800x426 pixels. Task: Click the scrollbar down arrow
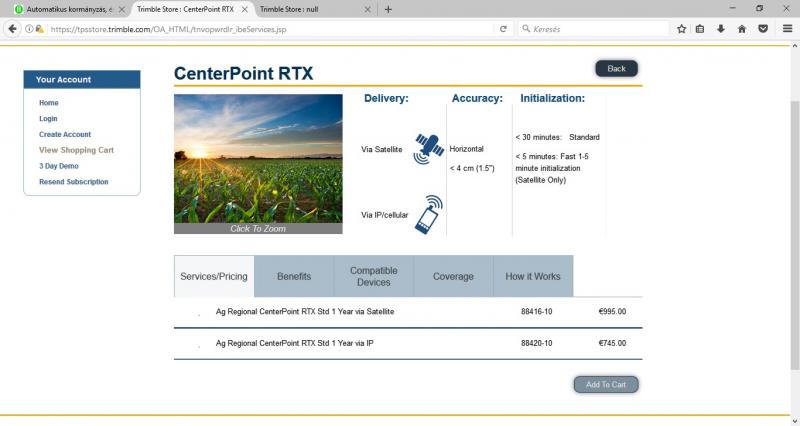click(x=795, y=421)
